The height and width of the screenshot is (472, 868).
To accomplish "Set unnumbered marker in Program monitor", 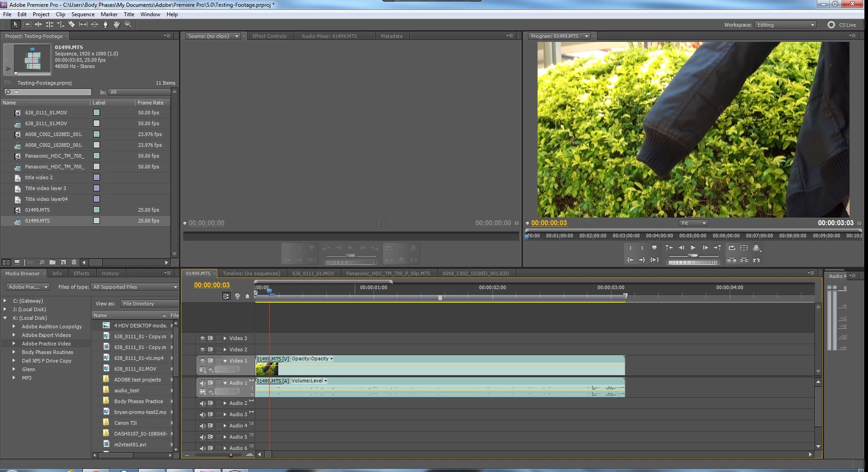I will pyautogui.click(x=654, y=248).
